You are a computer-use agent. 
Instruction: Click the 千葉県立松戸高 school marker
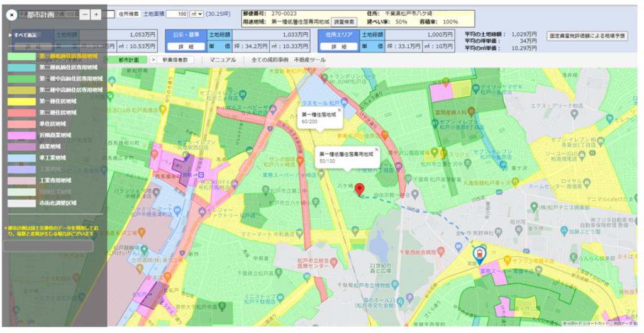tap(278, 272)
